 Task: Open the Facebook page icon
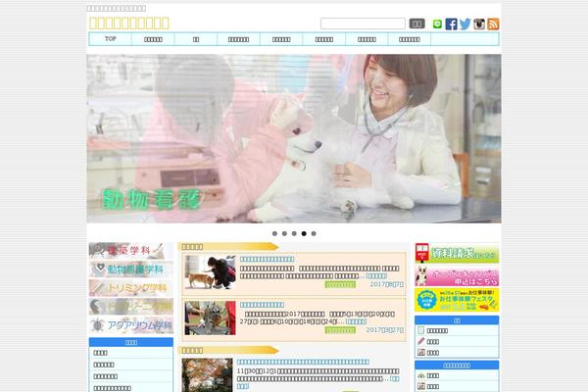451,24
